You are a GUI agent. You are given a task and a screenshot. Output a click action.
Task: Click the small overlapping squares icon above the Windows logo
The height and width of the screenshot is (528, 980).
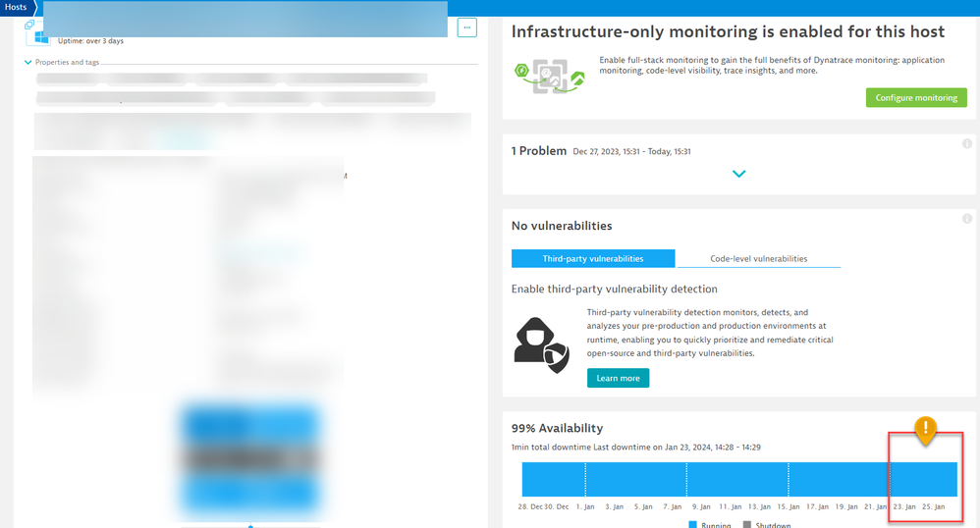click(x=29, y=25)
